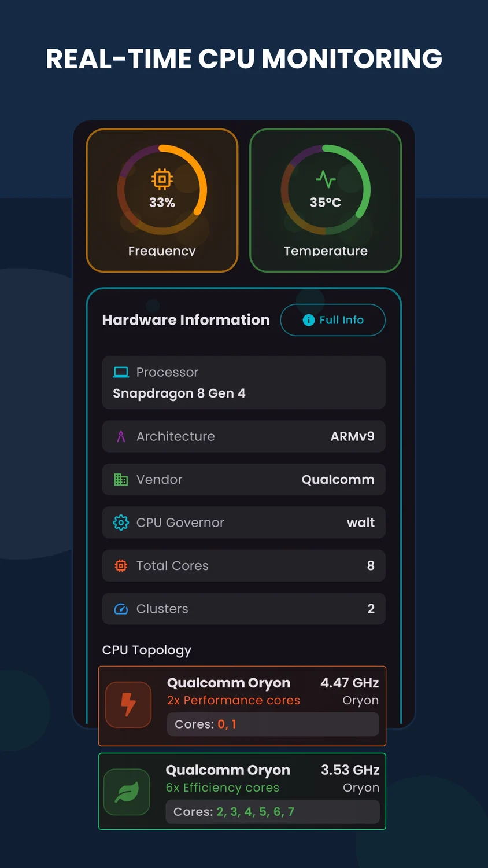This screenshot has width=488, height=868.
Task: Select the Qualcomm vendor value
Action: pos(338,479)
